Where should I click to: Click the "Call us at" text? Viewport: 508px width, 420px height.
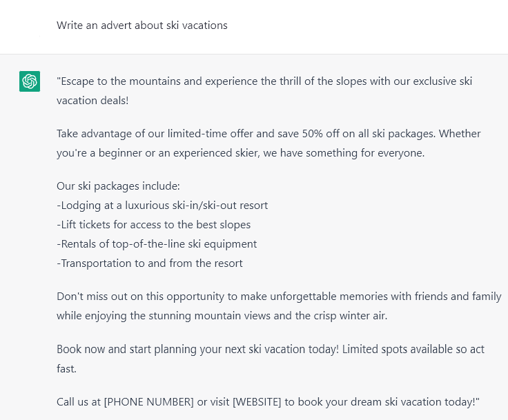79,402
